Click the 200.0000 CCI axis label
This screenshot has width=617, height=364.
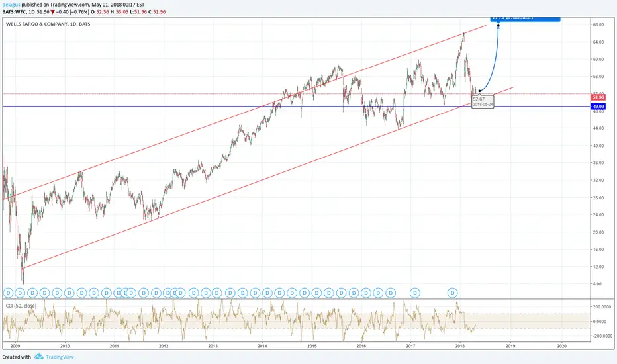(x=602, y=307)
